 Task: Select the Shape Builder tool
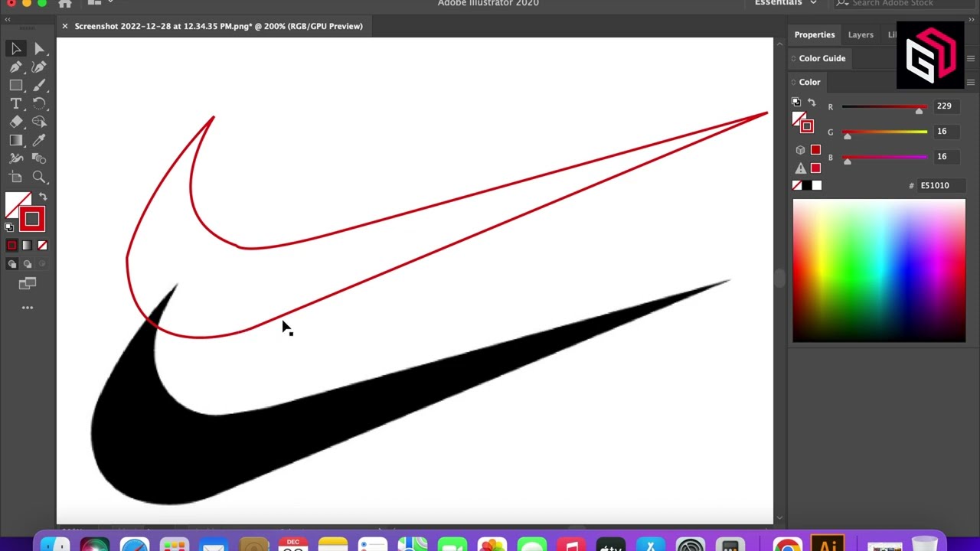pyautogui.click(x=39, y=122)
